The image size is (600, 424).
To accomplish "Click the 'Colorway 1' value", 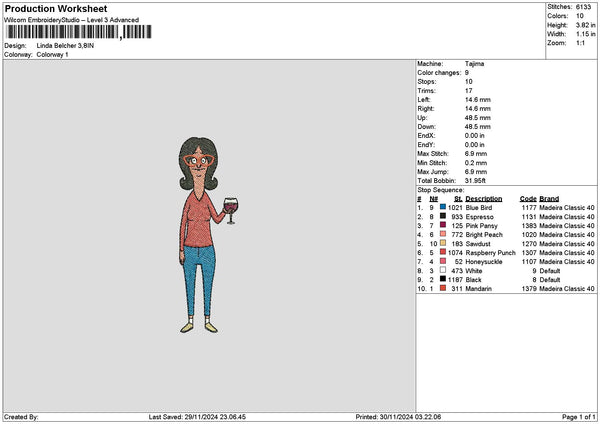I will pyautogui.click(x=52, y=55).
